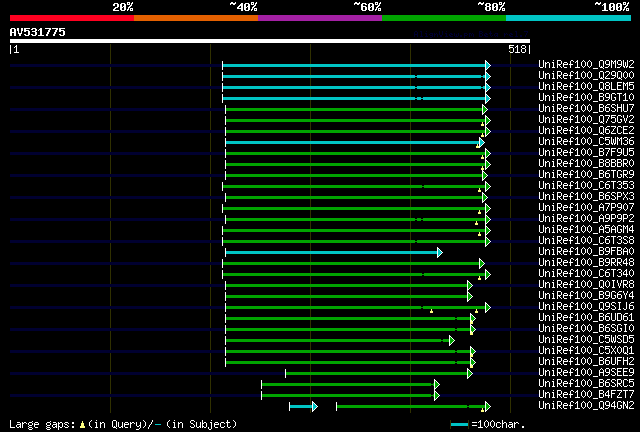Viewport: 640px width, 432px height.
Task: Select the AV531775 query name label
Action: (38, 32)
